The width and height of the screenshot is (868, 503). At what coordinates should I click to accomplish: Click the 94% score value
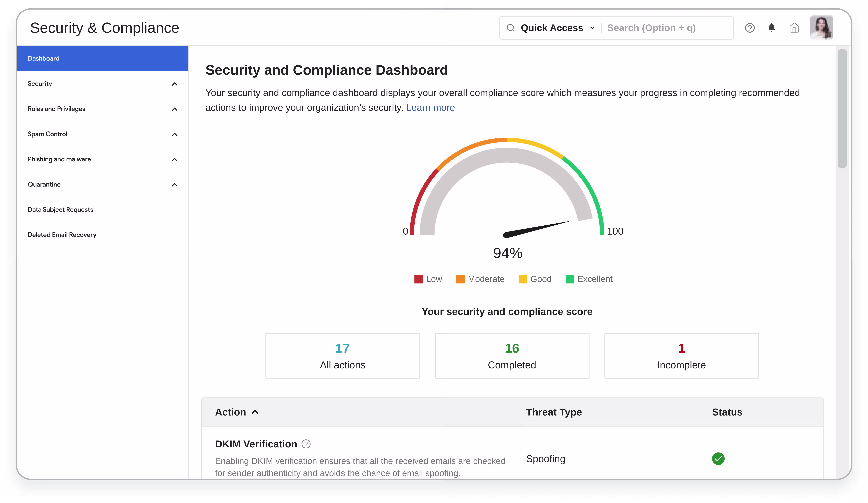[507, 253]
